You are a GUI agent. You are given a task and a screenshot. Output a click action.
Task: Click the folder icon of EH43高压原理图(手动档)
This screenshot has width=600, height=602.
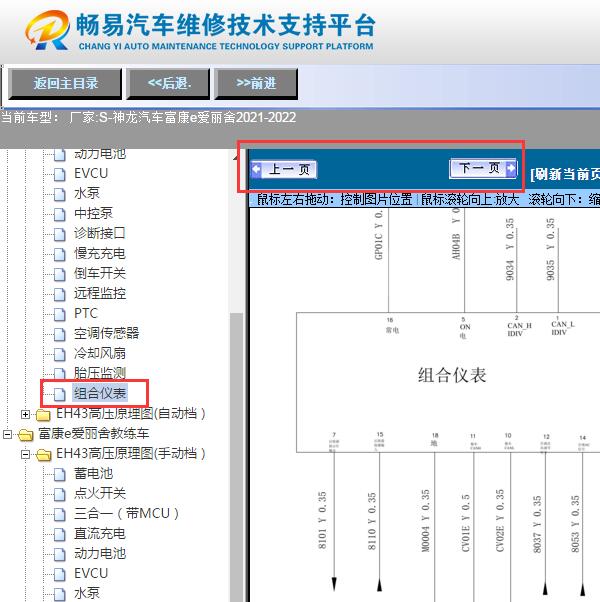tap(43, 455)
